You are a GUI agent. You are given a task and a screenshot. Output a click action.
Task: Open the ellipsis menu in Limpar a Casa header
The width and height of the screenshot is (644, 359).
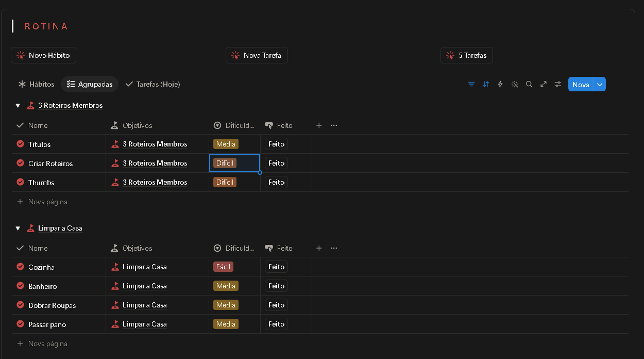tap(334, 248)
